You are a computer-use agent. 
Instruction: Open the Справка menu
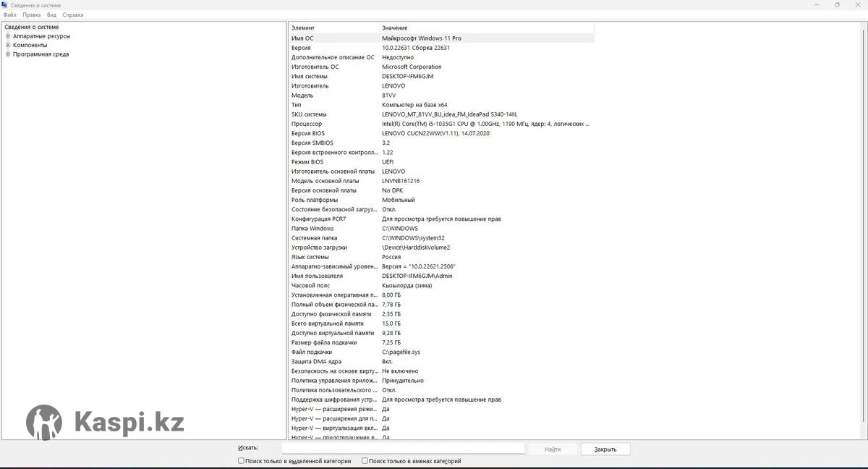(72, 14)
